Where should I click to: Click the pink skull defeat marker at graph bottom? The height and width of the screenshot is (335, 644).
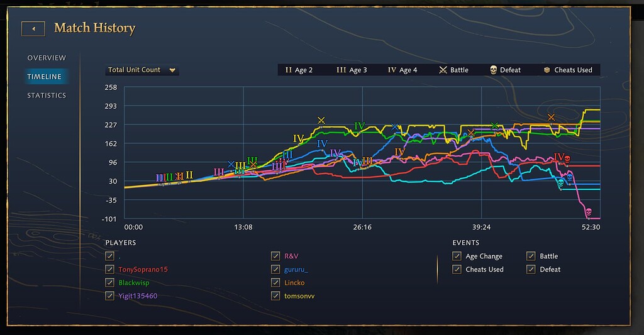pos(588,212)
